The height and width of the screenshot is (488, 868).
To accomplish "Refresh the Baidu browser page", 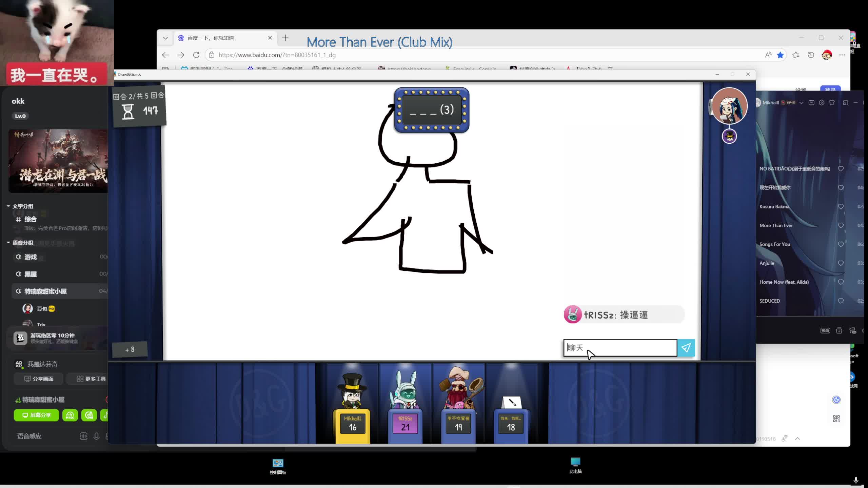I will 196,55.
